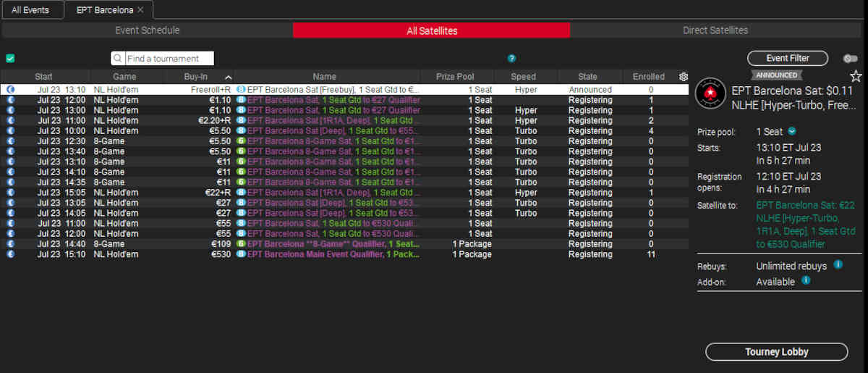Image resolution: width=868 pixels, height=373 pixels.
Task: Click the currency icon on the €109 row
Action: coord(11,245)
